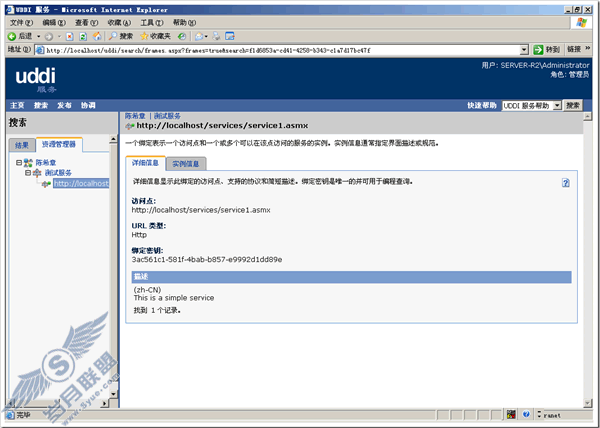Click the Edit page toolbar icon
This screenshot has height=428, width=600.
(x=230, y=36)
